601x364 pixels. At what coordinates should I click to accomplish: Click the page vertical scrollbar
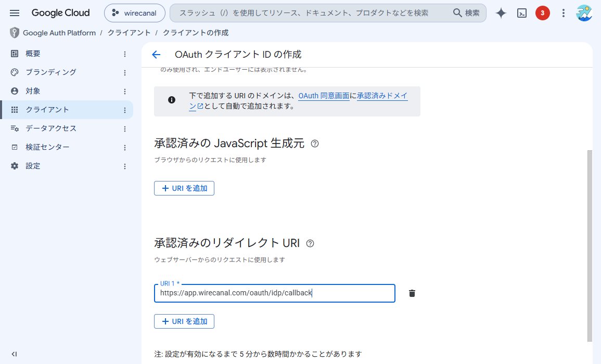click(x=590, y=245)
